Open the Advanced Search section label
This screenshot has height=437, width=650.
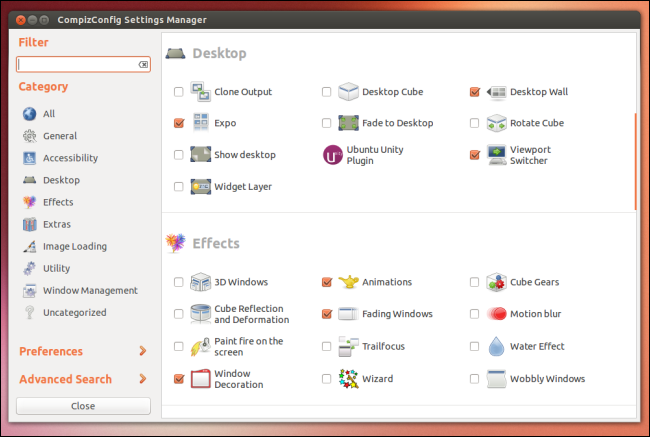(x=65, y=379)
